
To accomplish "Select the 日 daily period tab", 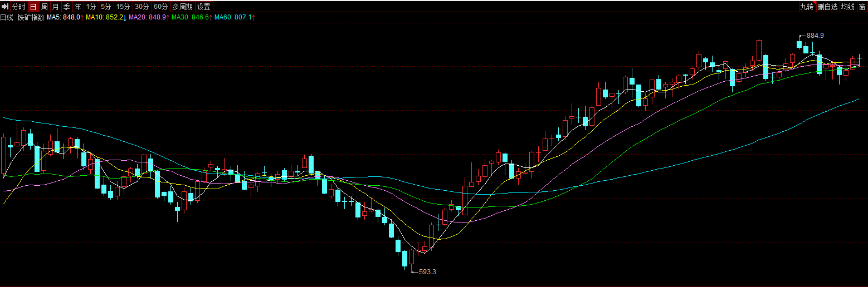I will click(33, 7).
